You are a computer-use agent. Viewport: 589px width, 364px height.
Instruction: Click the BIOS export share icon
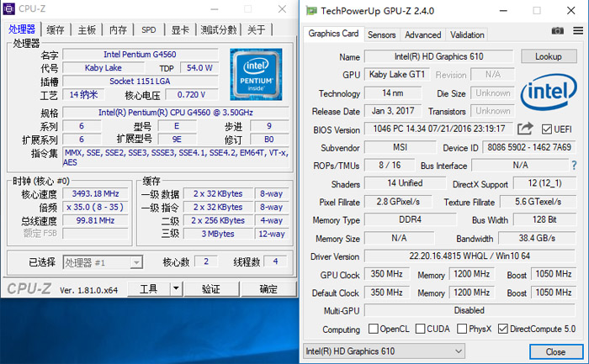(525, 129)
